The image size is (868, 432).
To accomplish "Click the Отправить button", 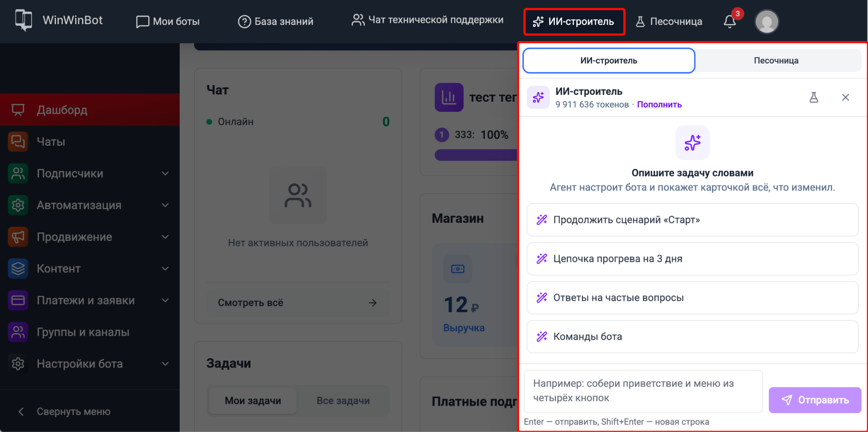I will pyautogui.click(x=815, y=400).
